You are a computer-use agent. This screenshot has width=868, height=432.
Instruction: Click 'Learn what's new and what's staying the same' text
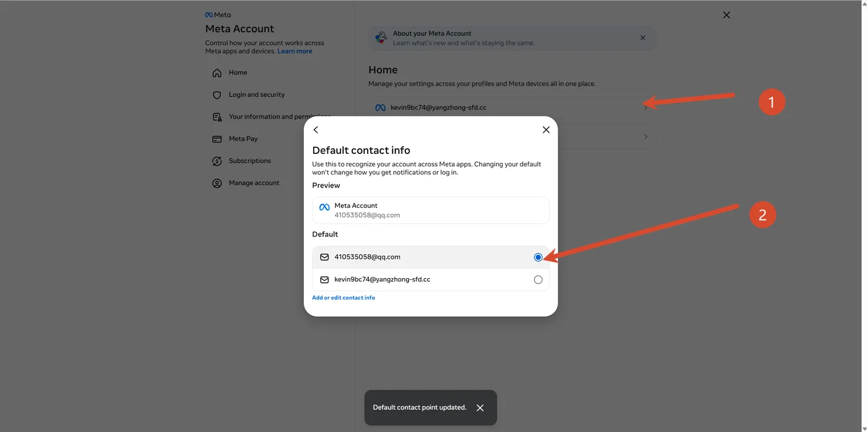pos(464,43)
